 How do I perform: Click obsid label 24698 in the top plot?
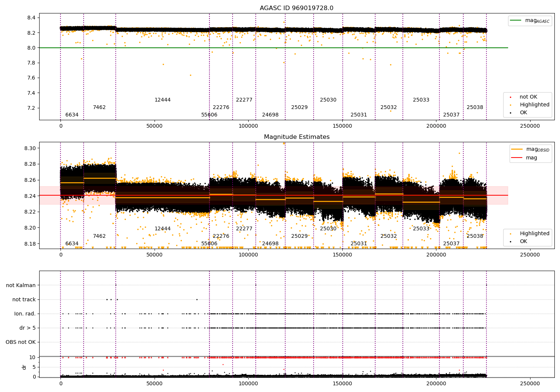pos(270,115)
